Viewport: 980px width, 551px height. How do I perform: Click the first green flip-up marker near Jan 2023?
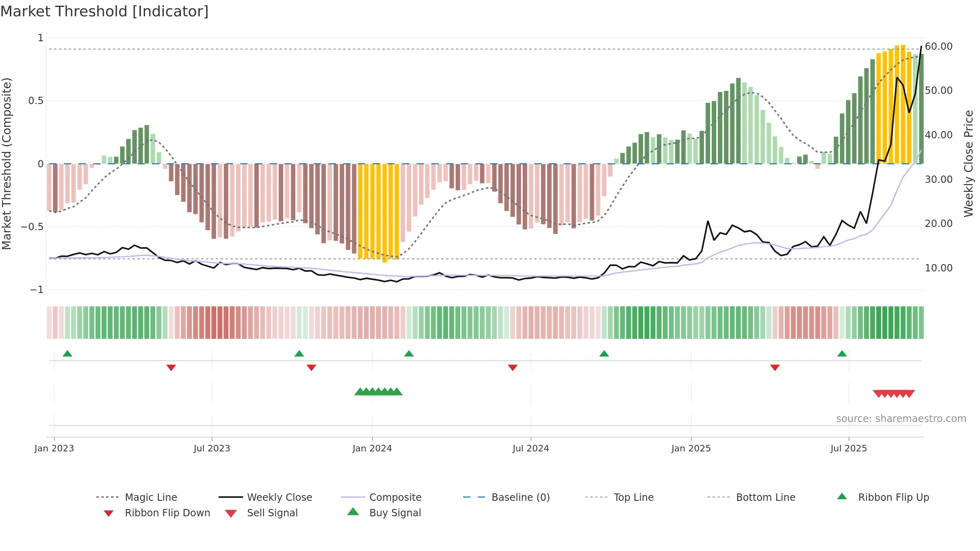pos(67,353)
